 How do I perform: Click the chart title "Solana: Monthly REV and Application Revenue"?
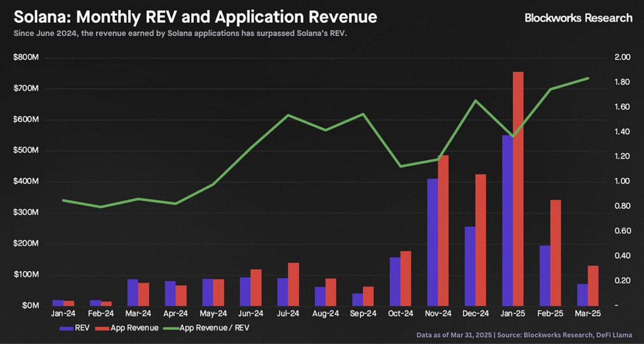tap(195, 17)
